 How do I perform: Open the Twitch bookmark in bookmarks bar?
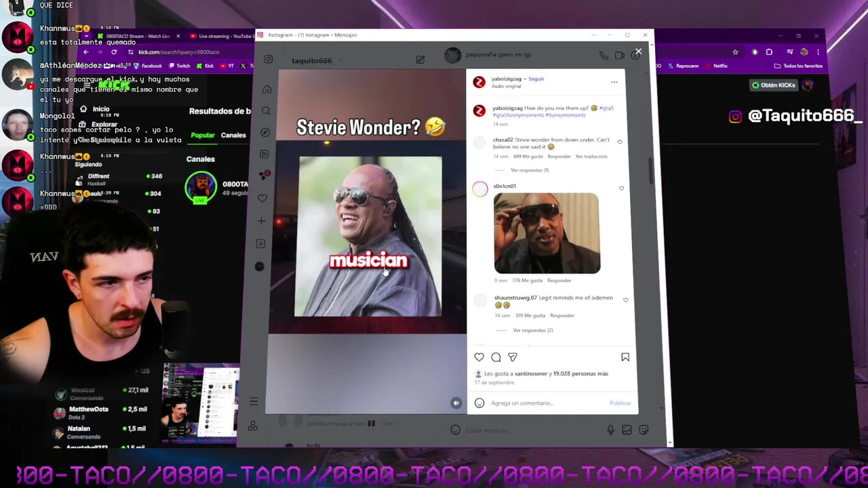tap(178, 66)
